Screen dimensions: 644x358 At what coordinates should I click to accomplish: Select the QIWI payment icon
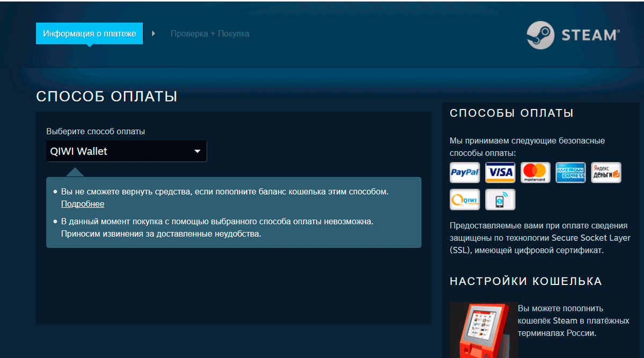pos(464,199)
